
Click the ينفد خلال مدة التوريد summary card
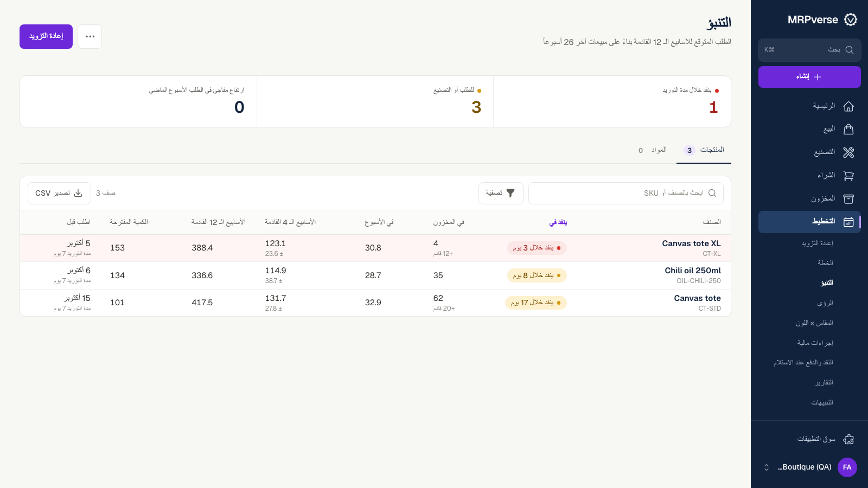pyautogui.click(x=612, y=101)
